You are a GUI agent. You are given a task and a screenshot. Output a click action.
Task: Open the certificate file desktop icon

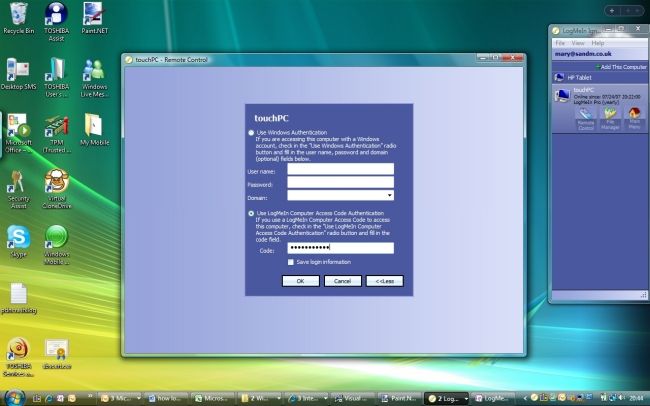pyautogui.click(x=57, y=353)
